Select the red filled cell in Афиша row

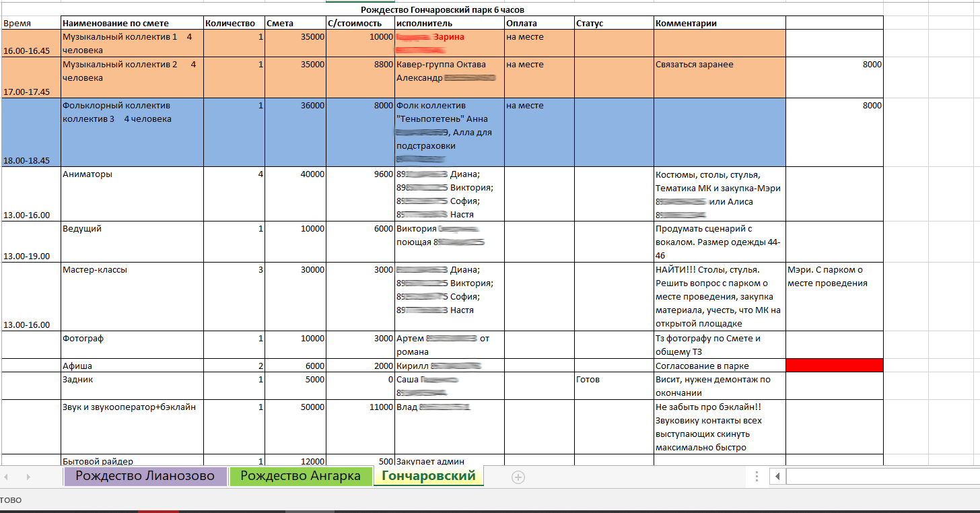(834, 366)
